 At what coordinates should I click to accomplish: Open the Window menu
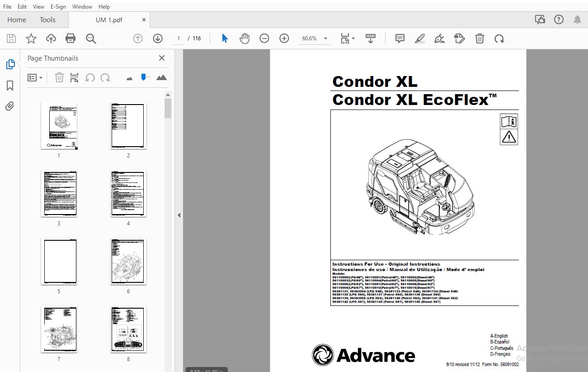pos(82,7)
